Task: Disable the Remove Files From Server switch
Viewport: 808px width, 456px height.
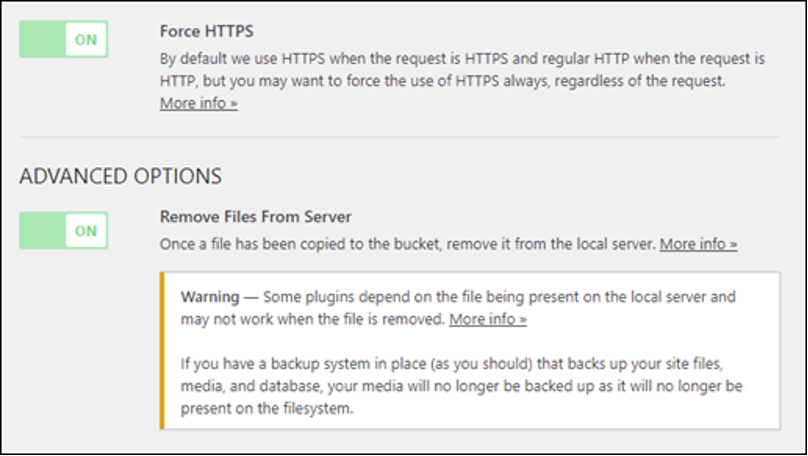Action: [x=63, y=230]
